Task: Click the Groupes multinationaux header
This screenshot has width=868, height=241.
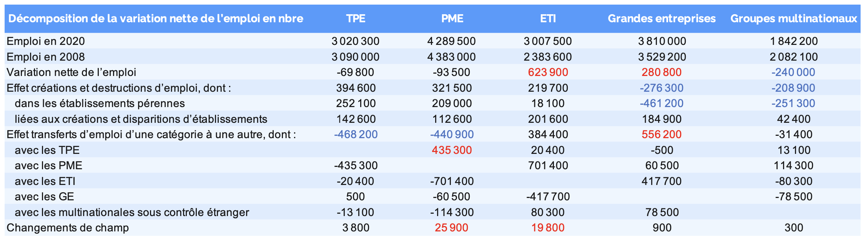Action: 793,18
